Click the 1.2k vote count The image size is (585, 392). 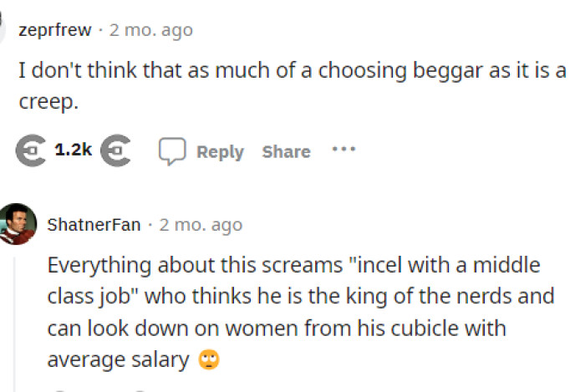pyautogui.click(x=73, y=151)
